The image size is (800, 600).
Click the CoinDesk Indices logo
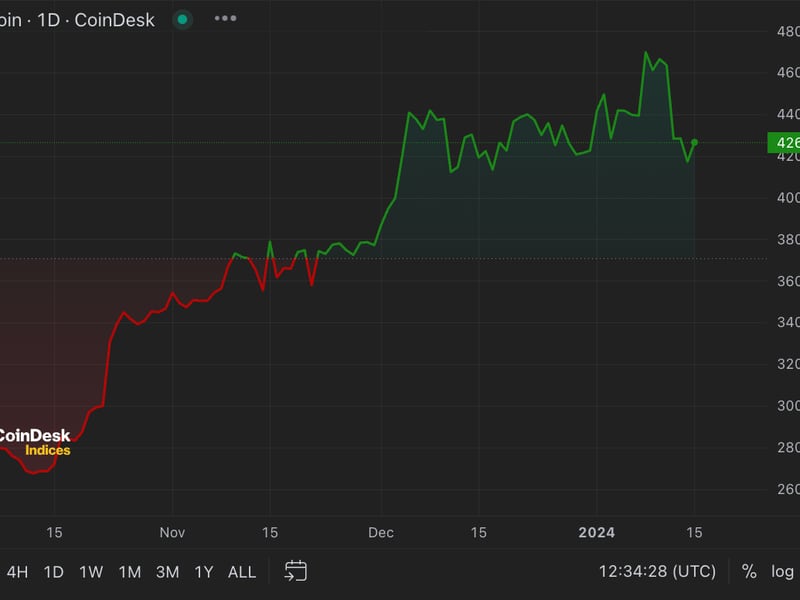tap(35, 442)
